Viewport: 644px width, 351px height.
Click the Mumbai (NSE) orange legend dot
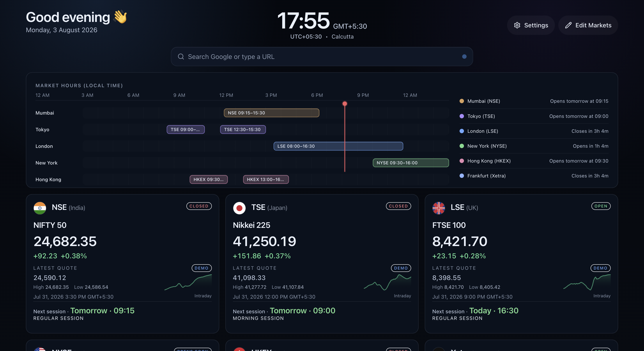pos(462,101)
